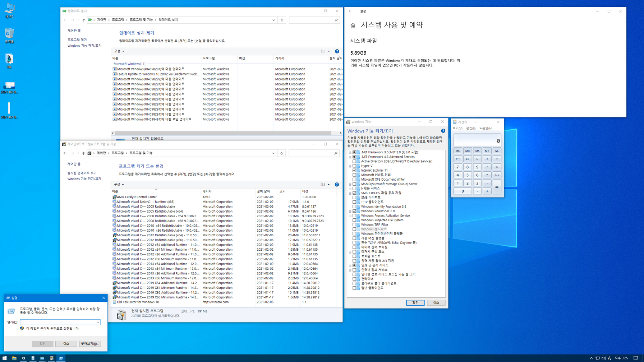Check Windows TIFF IFilter feature
This screenshot has height=362, width=644.
click(x=354, y=225)
